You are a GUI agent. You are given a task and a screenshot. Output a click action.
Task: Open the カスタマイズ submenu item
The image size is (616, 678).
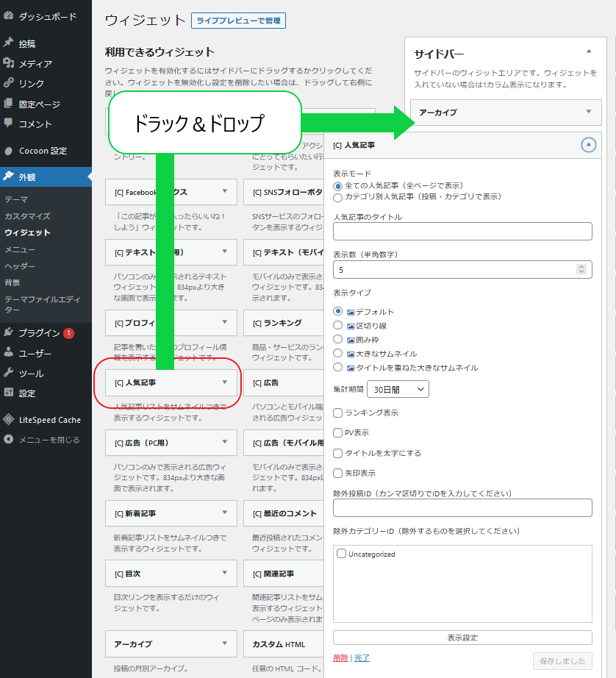click(x=27, y=216)
